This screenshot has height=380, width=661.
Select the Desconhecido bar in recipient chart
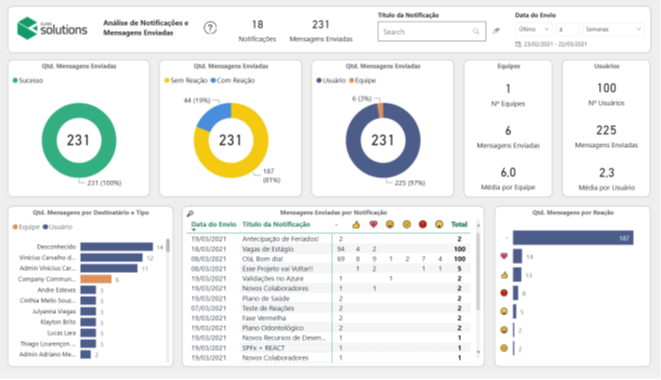click(x=117, y=247)
